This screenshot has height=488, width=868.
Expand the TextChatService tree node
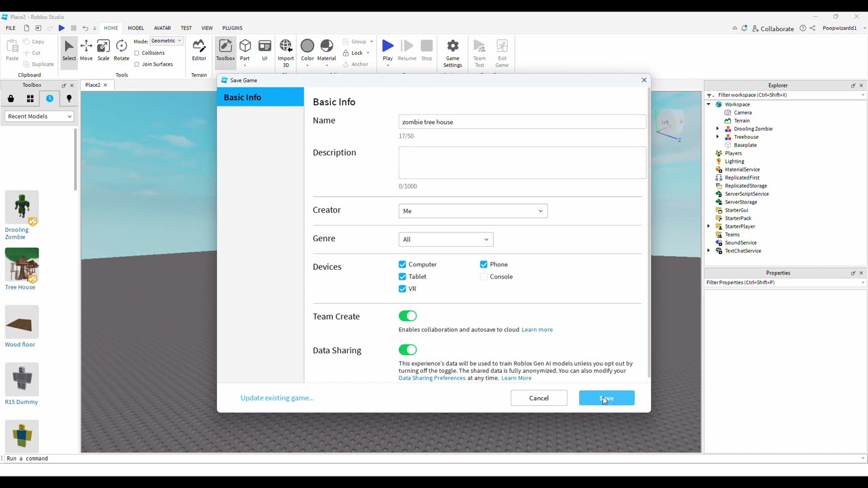(709, 251)
